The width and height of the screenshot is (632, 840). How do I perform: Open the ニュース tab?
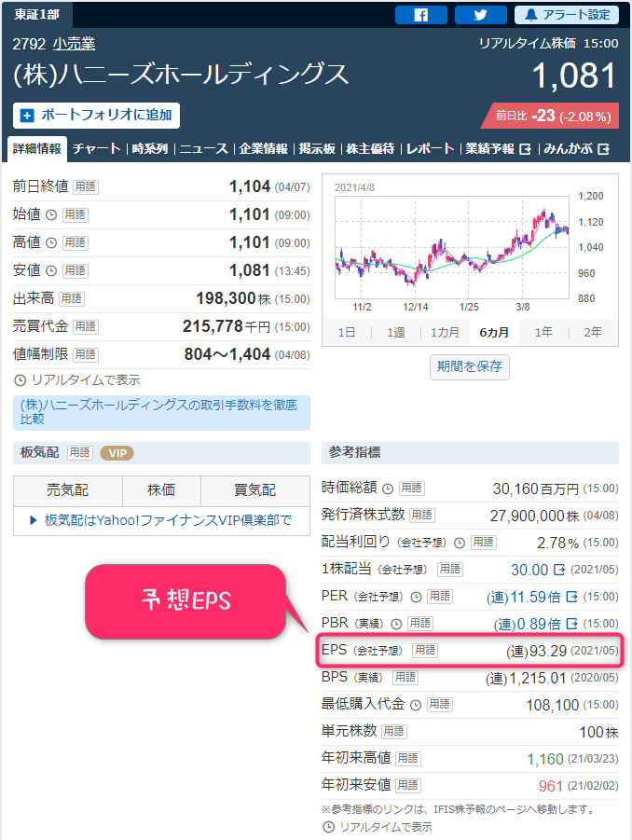pos(203,149)
